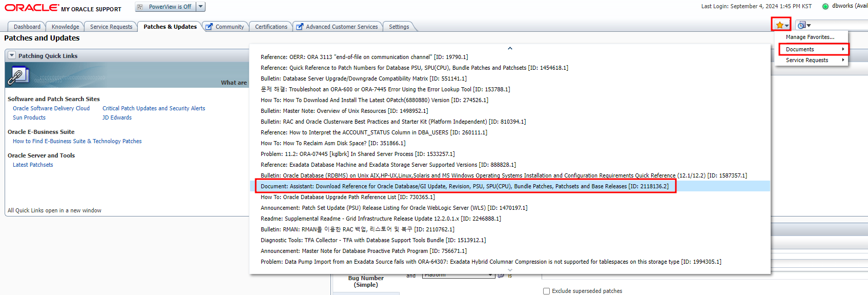Open the Advanced Customer Services tab
The image size is (868, 295).
[338, 27]
